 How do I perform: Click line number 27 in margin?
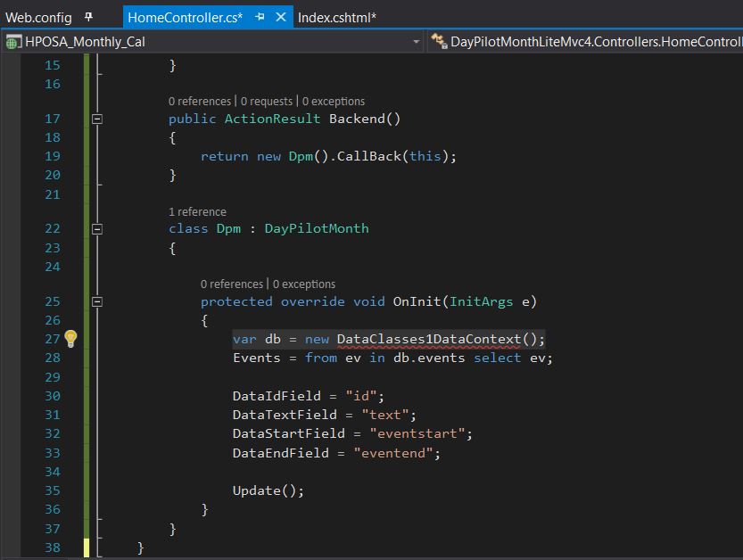click(x=53, y=339)
